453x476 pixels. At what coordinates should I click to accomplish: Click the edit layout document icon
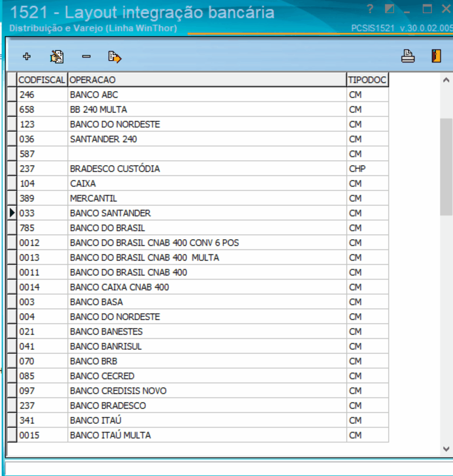(57, 57)
